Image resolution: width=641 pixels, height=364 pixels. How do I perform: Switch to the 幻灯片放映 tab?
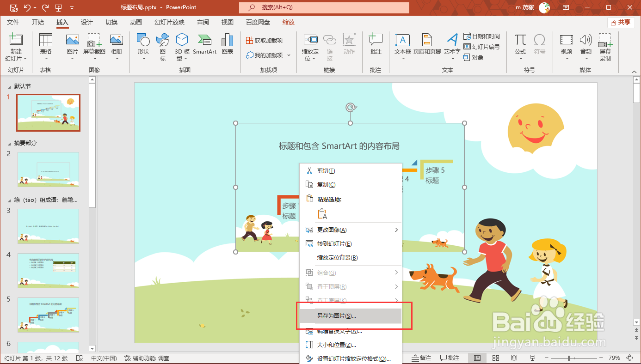pos(170,22)
